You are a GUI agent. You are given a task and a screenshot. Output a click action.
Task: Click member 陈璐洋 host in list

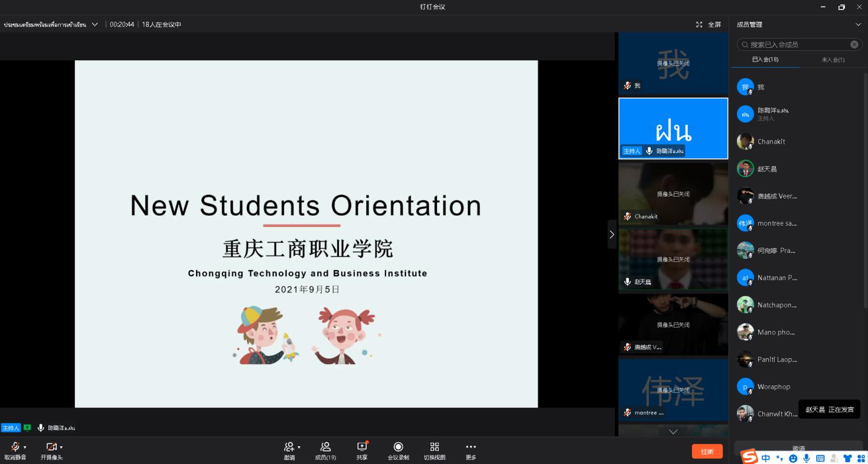pyautogui.click(x=797, y=113)
